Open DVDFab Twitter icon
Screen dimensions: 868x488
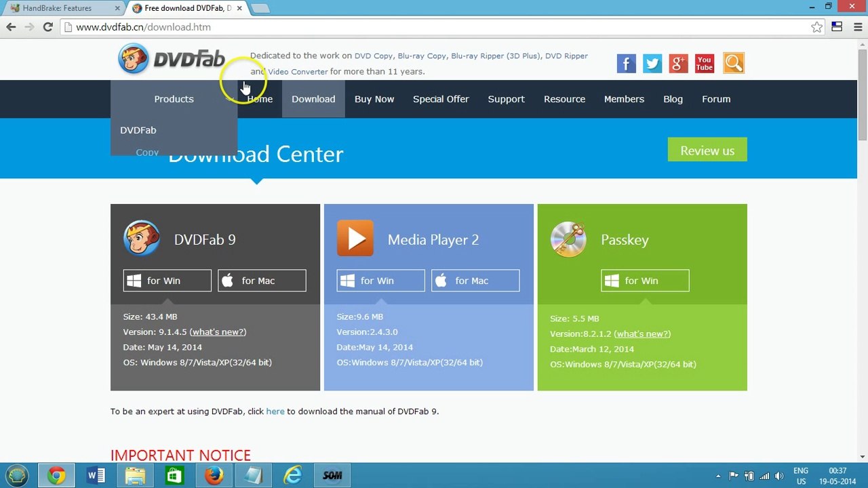(652, 63)
